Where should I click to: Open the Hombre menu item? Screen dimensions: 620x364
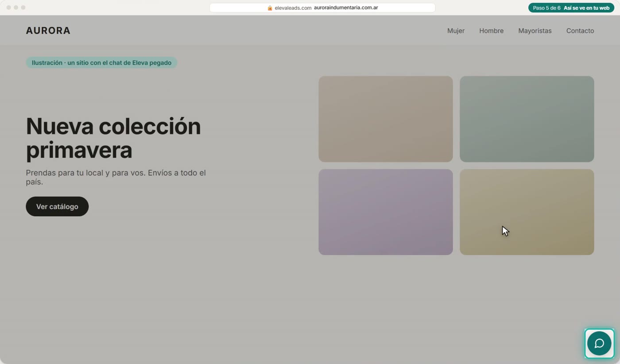[x=491, y=31]
